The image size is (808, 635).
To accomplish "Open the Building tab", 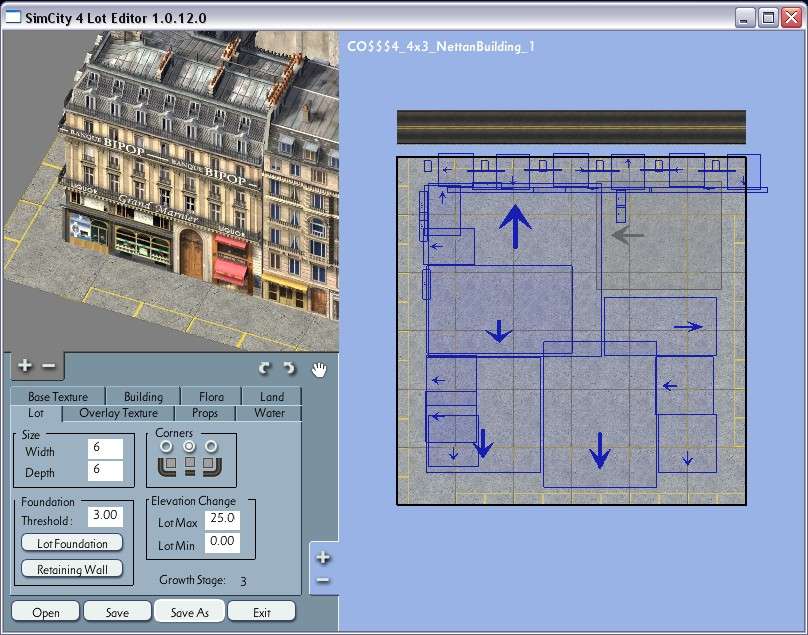I will click(143, 396).
